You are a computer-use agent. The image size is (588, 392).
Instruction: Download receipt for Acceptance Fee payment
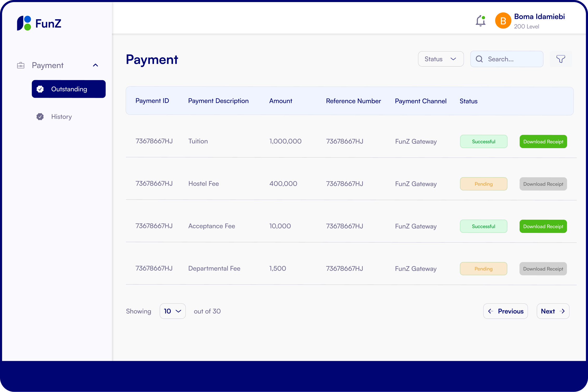(x=543, y=226)
